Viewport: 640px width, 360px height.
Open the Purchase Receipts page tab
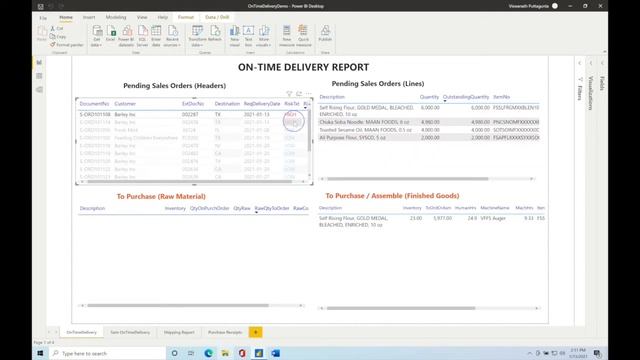225,332
